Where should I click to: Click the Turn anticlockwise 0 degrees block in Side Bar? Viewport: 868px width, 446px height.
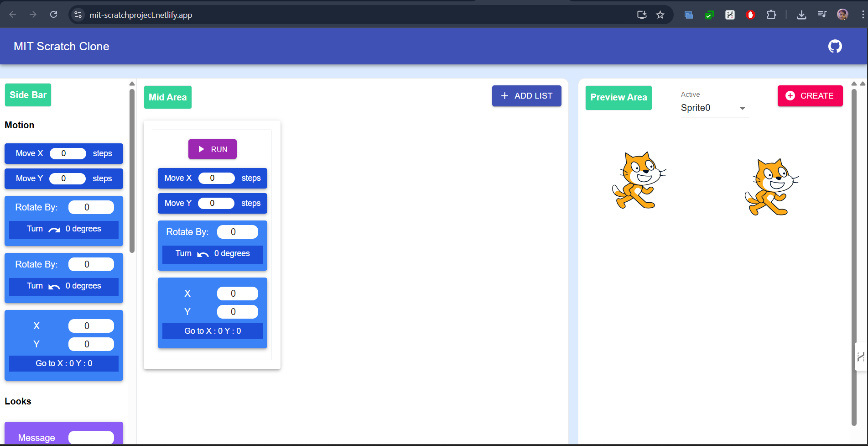coord(64,286)
